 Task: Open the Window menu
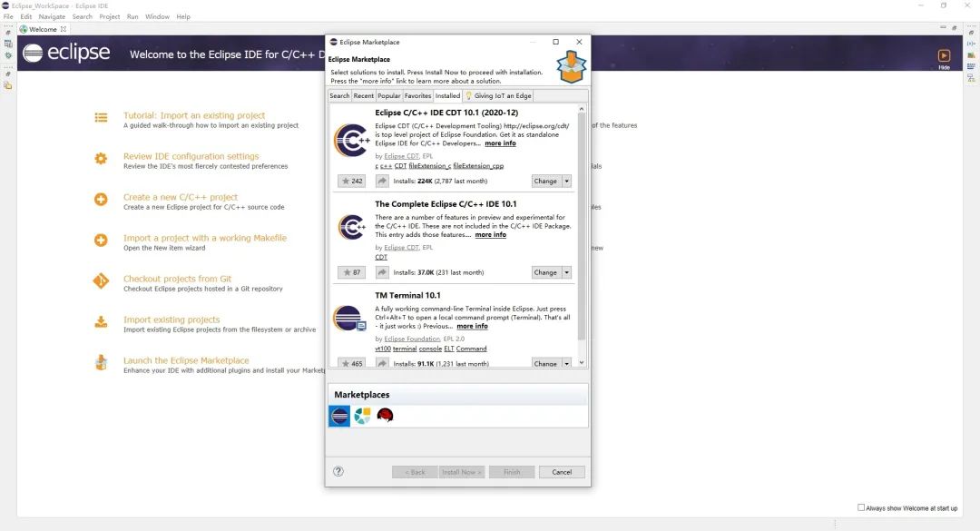click(x=157, y=17)
